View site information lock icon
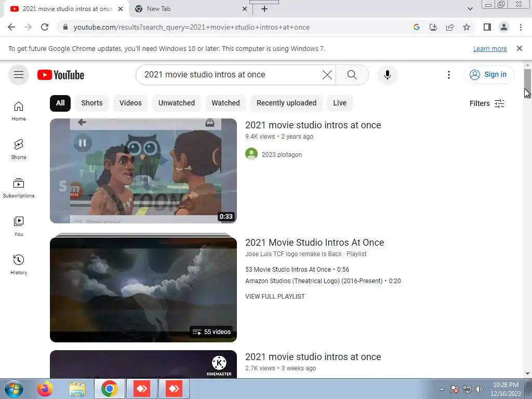 (x=65, y=27)
